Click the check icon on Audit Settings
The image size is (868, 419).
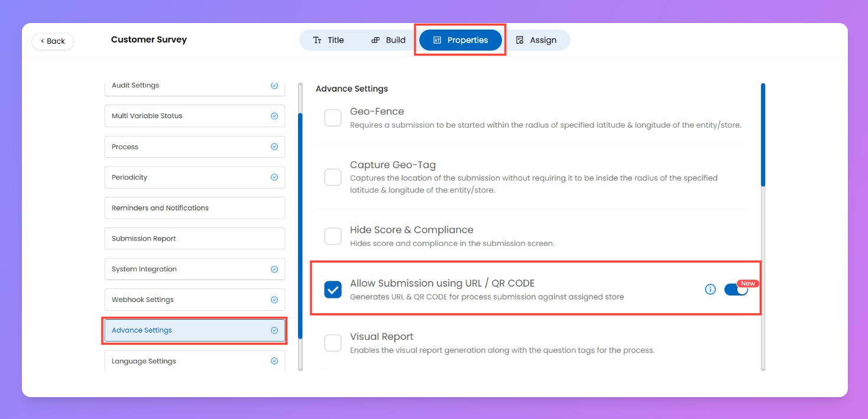click(x=274, y=86)
